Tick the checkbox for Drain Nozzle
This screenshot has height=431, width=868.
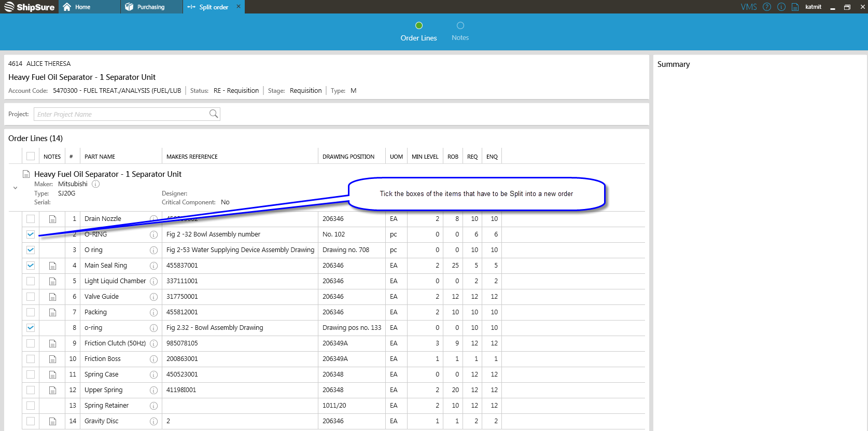pyautogui.click(x=31, y=219)
